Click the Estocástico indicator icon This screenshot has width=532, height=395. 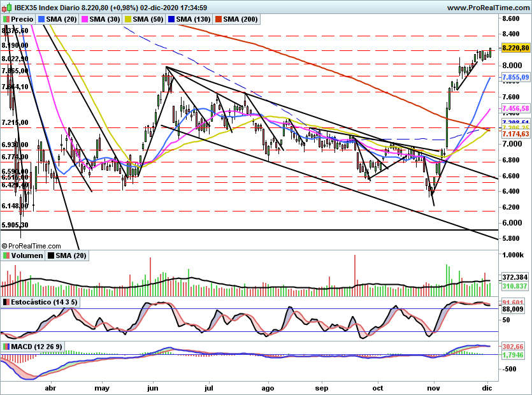click(6, 302)
